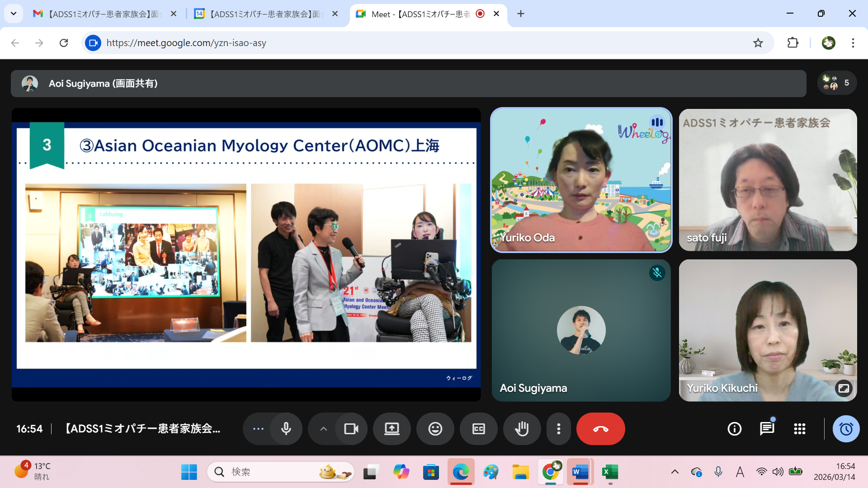The image size is (868, 488).
Task: Open audio settings three-dot menu beside mic
Action: click(x=258, y=429)
